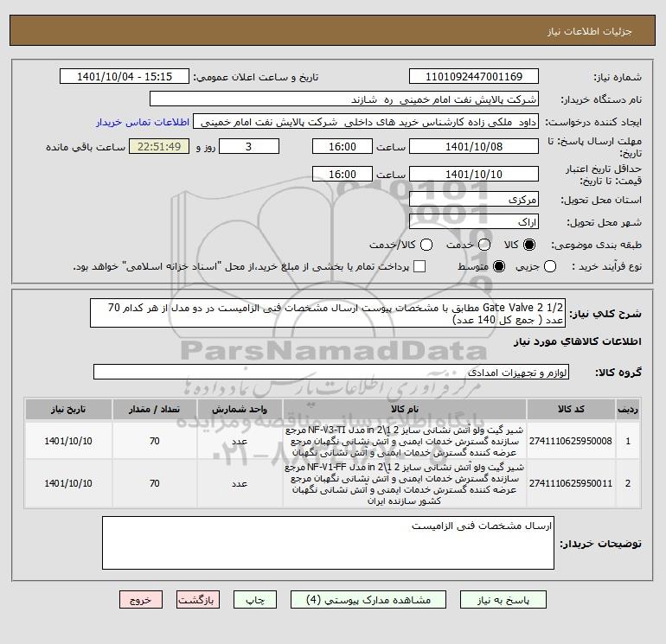Screen dimensions: 666x644
Task: Click the response deadline time 16:00 field
Action: 343,146
